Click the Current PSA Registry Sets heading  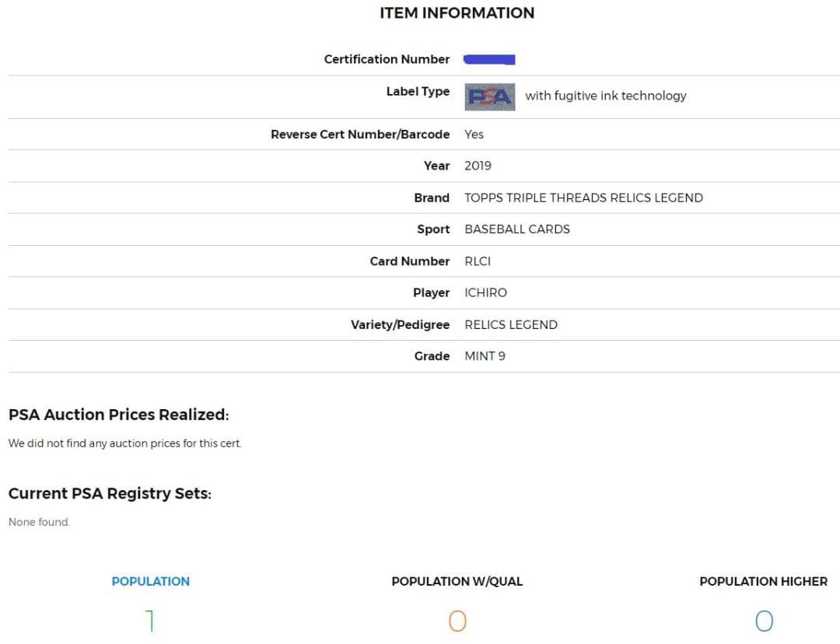pos(110,493)
